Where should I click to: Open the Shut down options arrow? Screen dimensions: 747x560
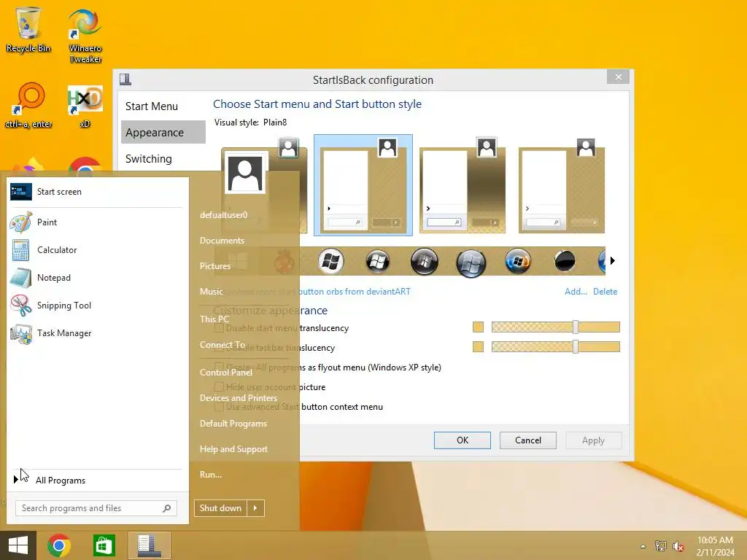255,508
